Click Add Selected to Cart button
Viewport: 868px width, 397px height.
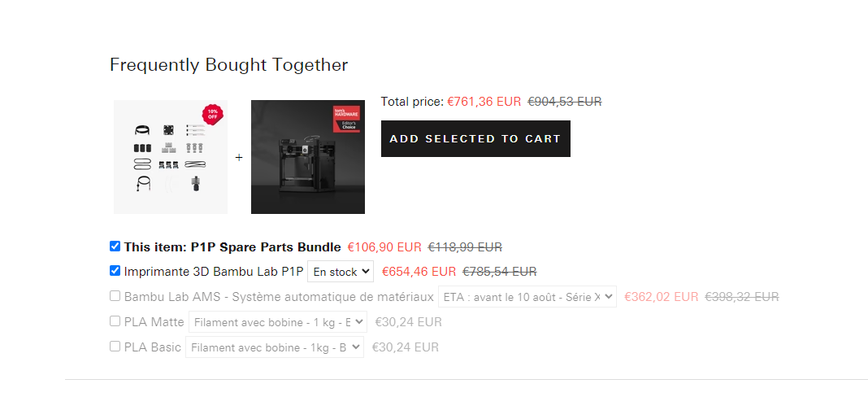pyautogui.click(x=475, y=138)
